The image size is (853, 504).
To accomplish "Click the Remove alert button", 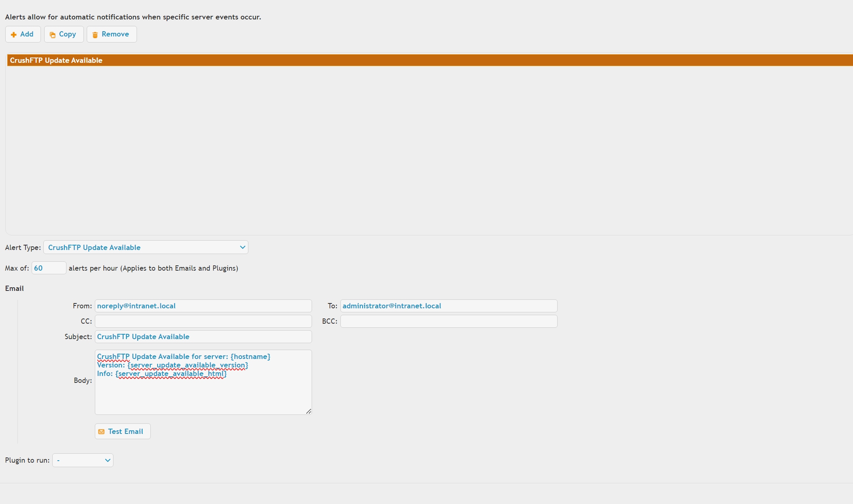I will pyautogui.click(x=111, y=34).
